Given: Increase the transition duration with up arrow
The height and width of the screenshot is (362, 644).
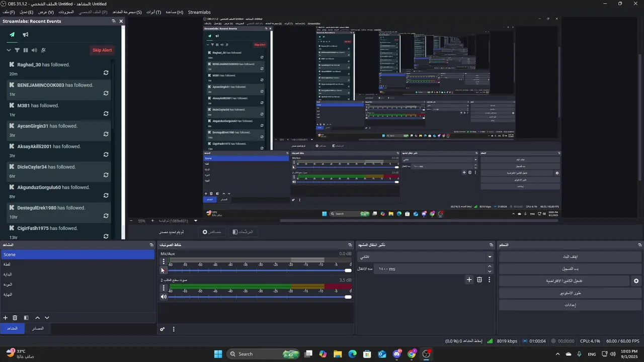Looking at the screenshot, I should 490,266.
